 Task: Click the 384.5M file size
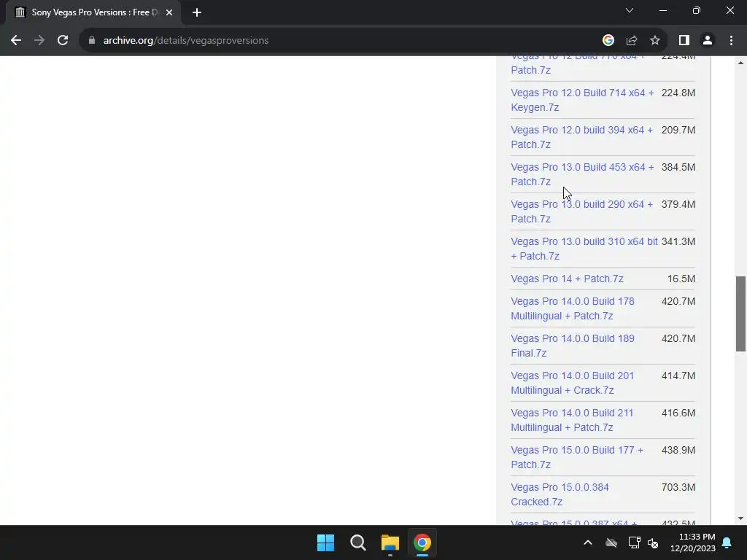coord(678,167)
